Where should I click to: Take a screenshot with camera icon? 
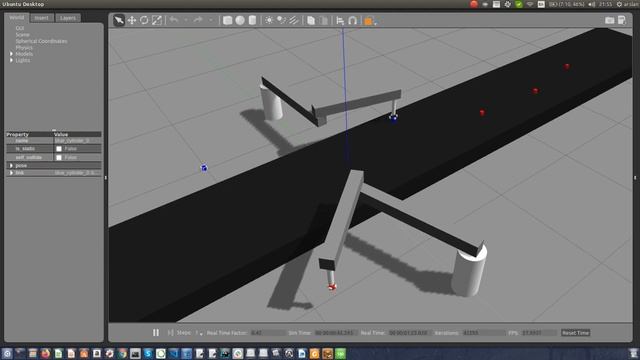point(609,20)
